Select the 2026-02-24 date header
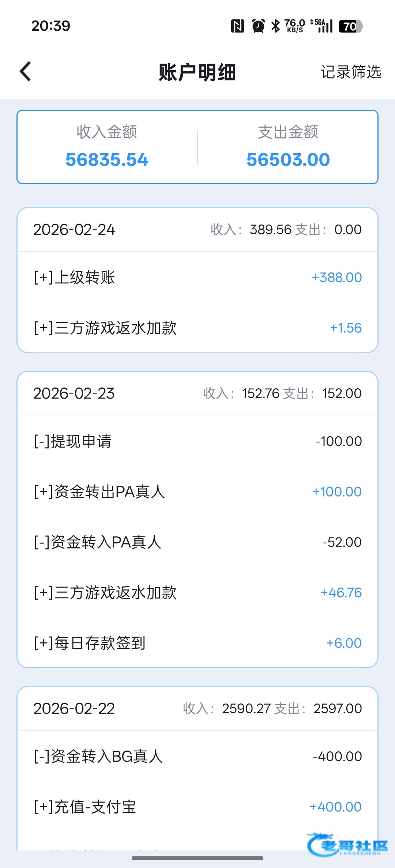This screenshot has height=868, width=395. pyautogui.click(x=74, y=230)
